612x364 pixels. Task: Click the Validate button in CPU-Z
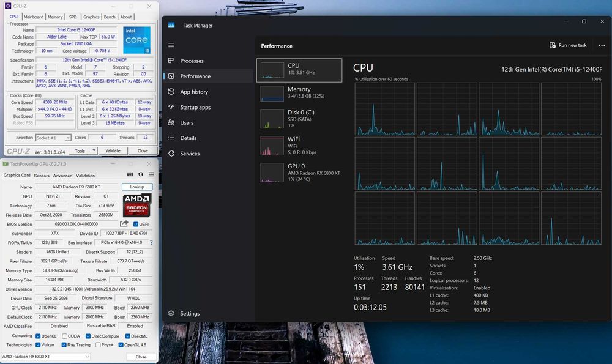click(113, 150)
